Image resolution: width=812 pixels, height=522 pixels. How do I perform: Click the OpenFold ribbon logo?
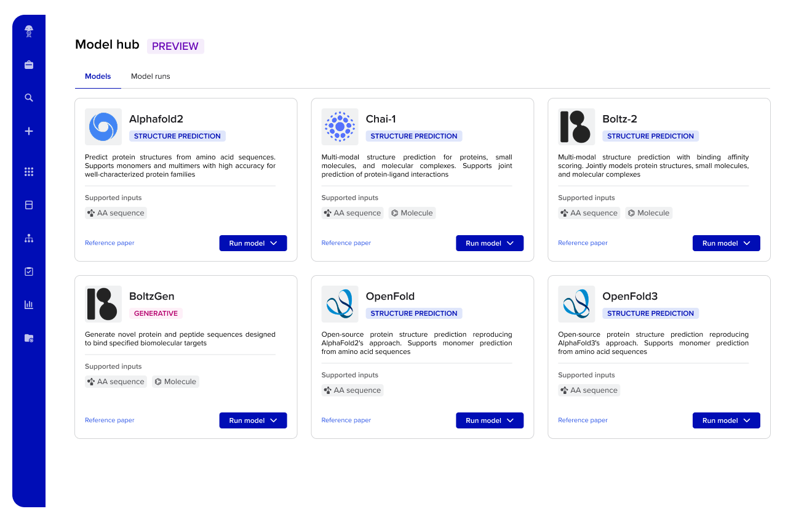tap(340, 304)
